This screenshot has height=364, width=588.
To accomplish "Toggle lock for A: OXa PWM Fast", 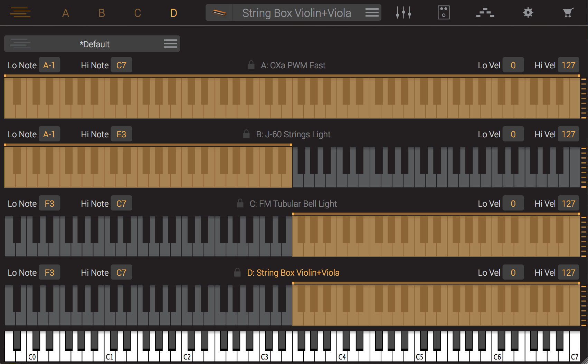I will [x=251, y=65].
